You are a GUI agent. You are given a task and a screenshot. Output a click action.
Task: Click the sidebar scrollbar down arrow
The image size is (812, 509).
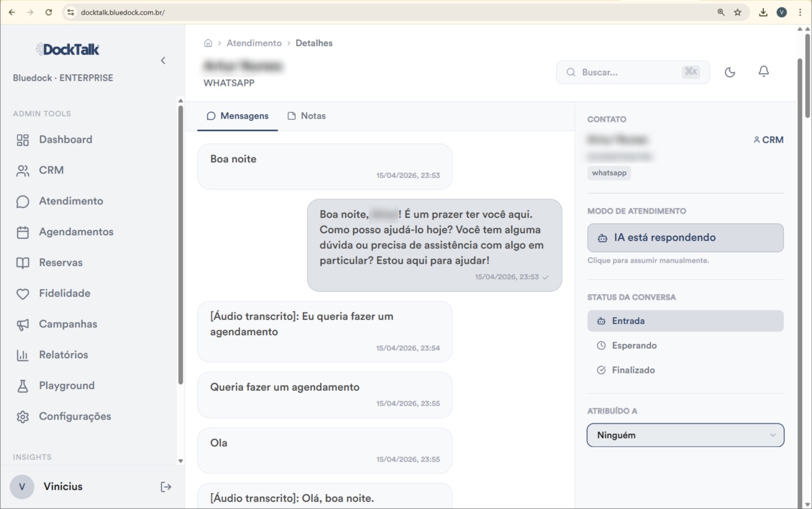[180, 461]
